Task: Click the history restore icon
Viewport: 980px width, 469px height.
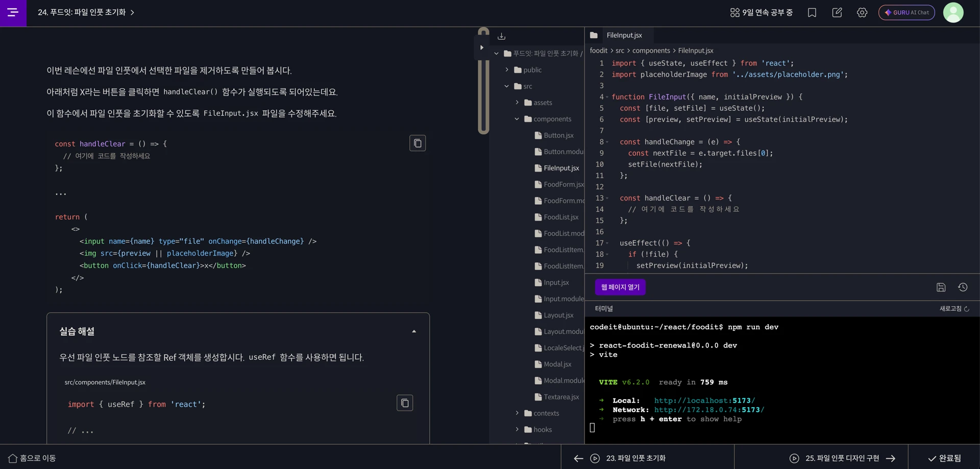Action: pos(963,287)
